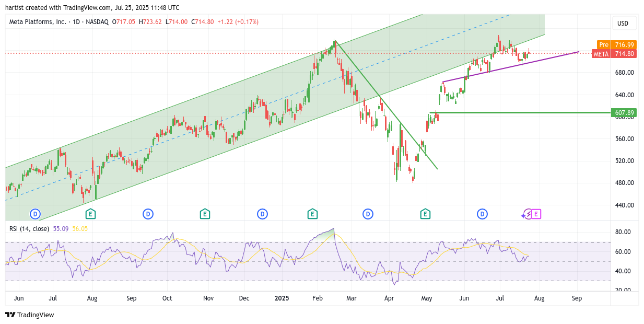Click the 40.00 RSI scale label
This screenshot has height=324, width=644.
point(623,271)
